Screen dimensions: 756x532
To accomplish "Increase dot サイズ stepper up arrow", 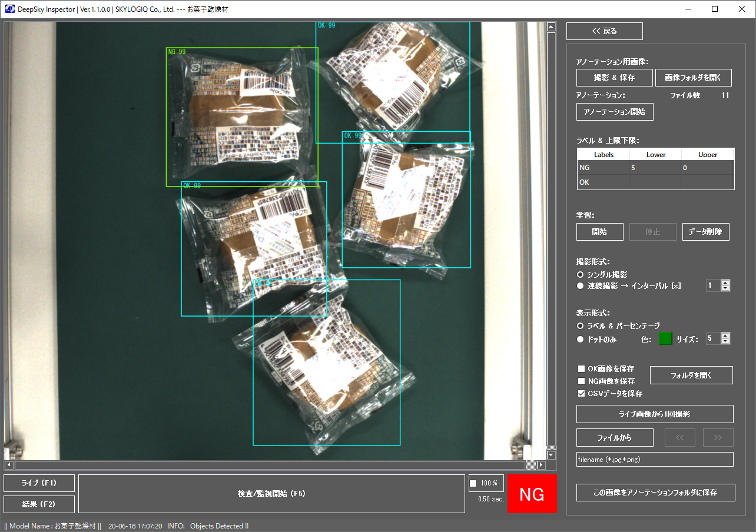I will 725,336.
